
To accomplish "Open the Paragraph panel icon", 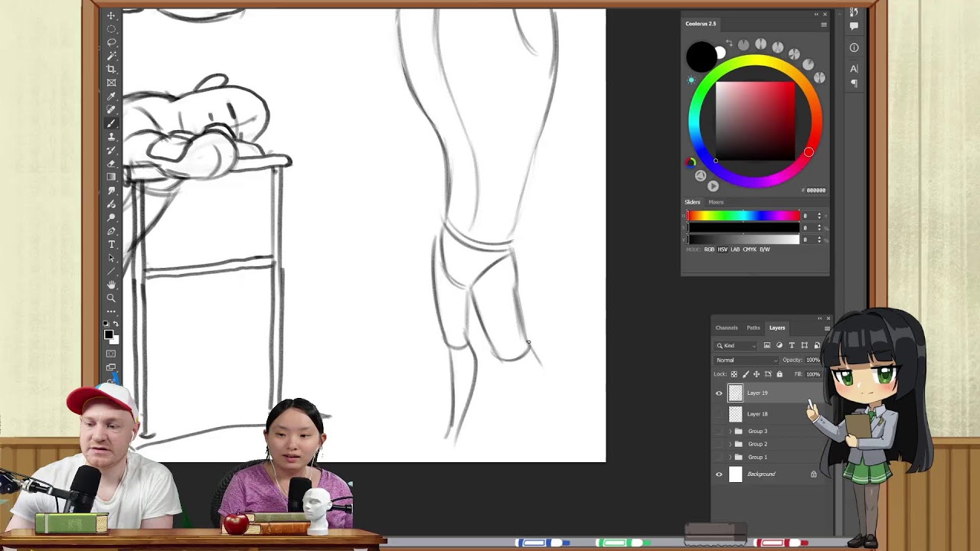I will pos(854,83).
